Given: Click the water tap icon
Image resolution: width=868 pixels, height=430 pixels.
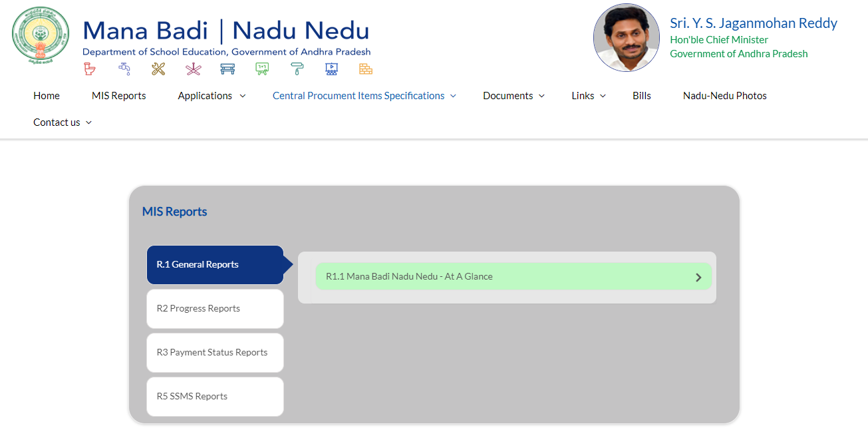Looking at the screenshot, I should (124, 68).
